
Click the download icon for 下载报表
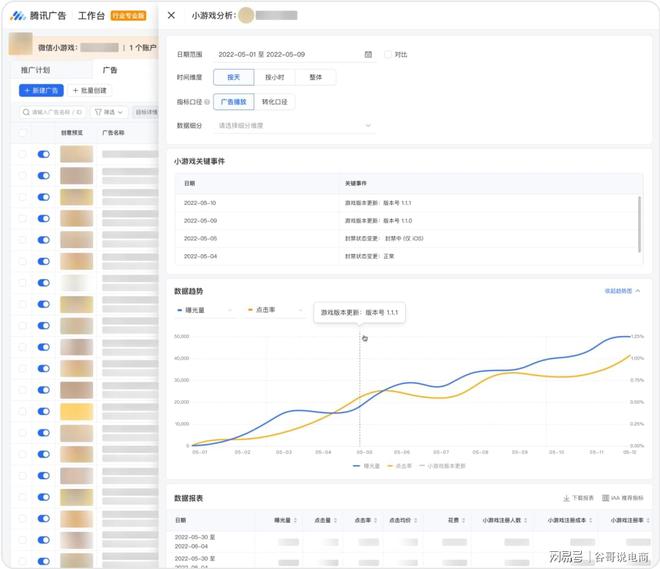566,497
